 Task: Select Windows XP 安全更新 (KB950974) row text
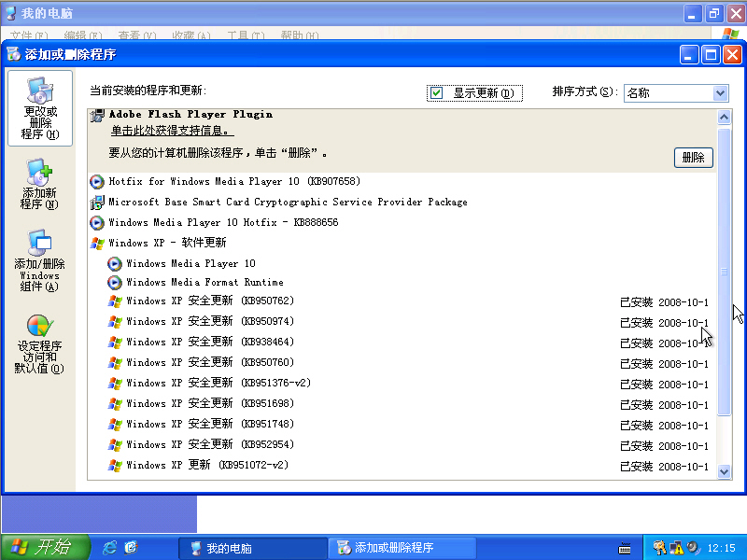tap(210, 321)
